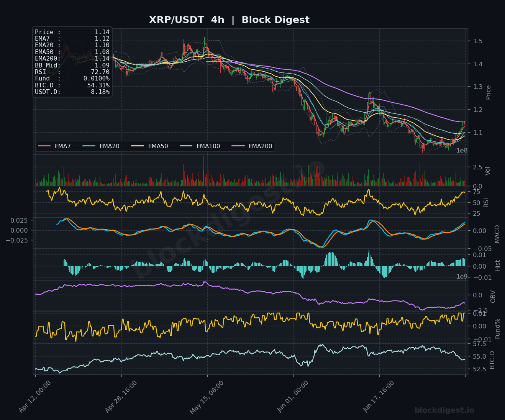Click the 57.5 BTC.D axis tick
Image resolution: width=505 pixels, height=420 pixels.
tap(480, 344)
